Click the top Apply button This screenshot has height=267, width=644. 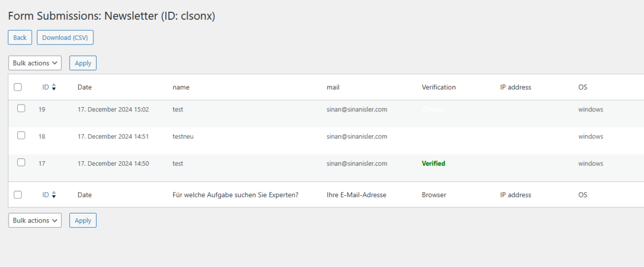pos(83,63)
